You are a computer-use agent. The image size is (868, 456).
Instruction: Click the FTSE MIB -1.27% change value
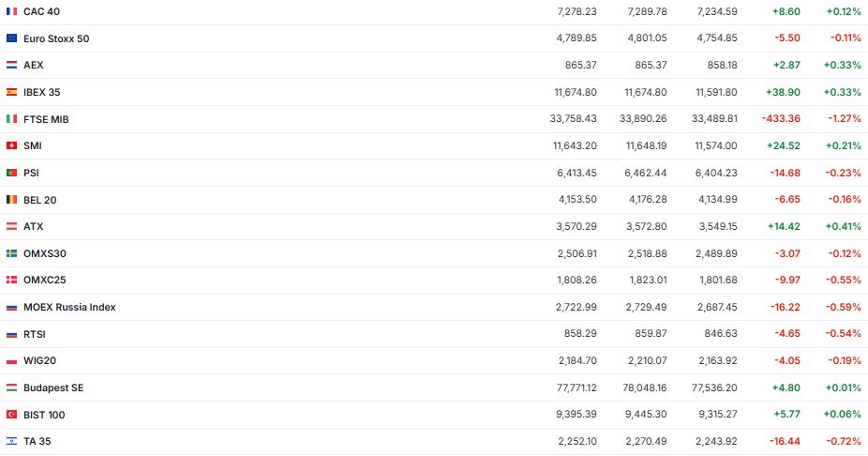[845, 119]
